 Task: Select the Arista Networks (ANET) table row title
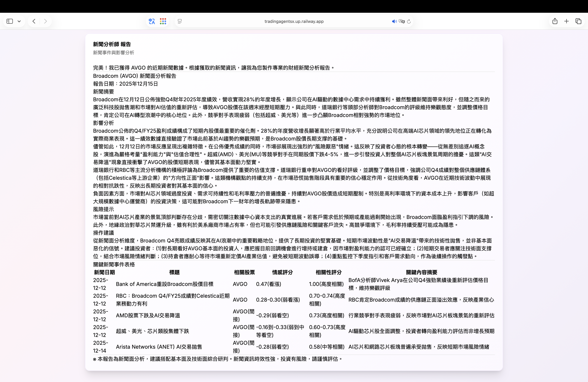[x=159, y=347]
